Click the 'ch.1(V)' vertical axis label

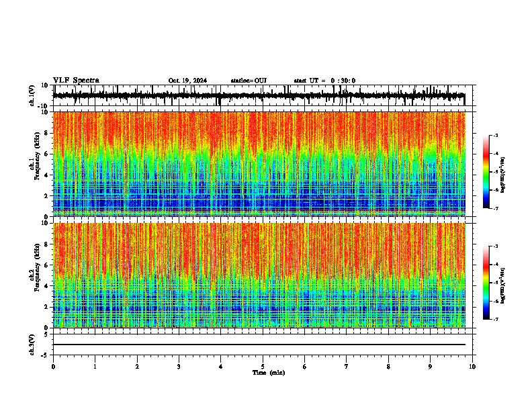pos(32,95)
